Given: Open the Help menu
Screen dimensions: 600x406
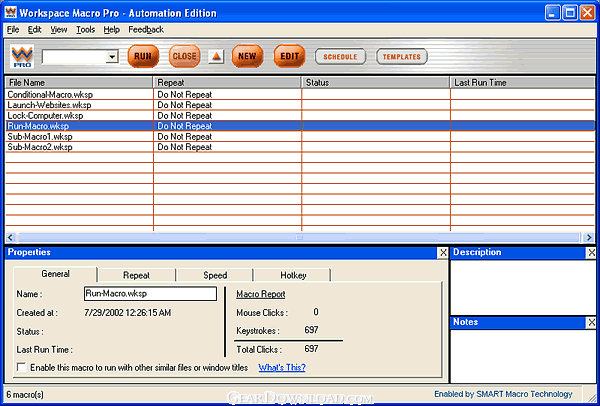Looking at the screenshot, I should 111,29.
